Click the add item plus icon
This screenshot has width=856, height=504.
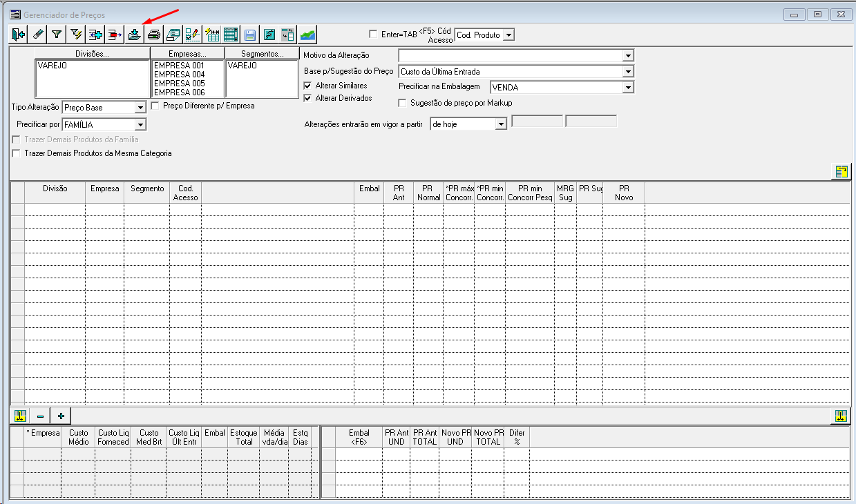[95, 34]
